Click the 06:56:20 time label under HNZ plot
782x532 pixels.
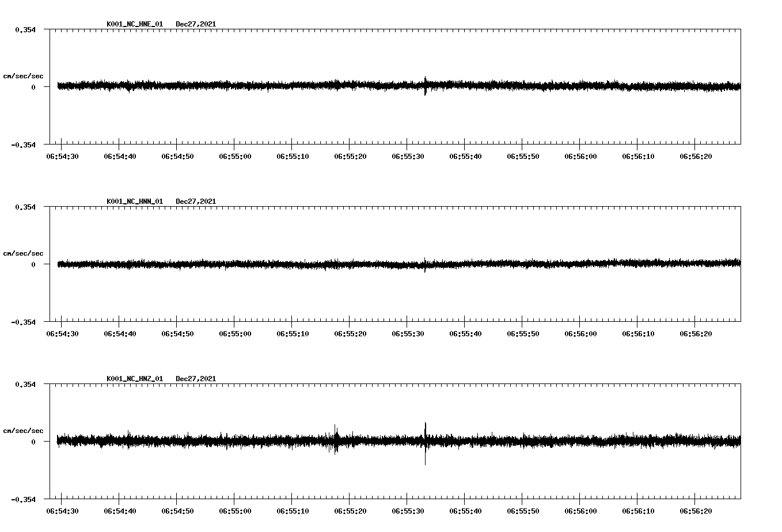click(x=696, y=511)
